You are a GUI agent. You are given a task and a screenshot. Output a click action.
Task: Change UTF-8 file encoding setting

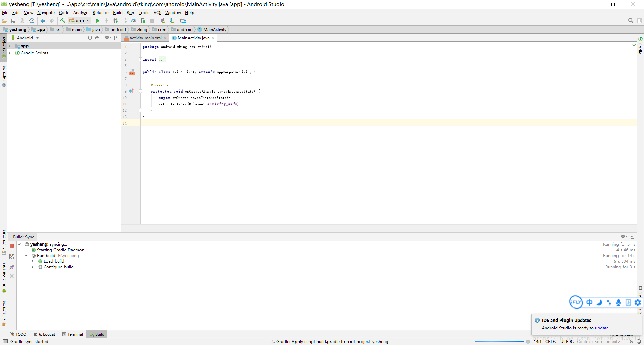point(567,342)
